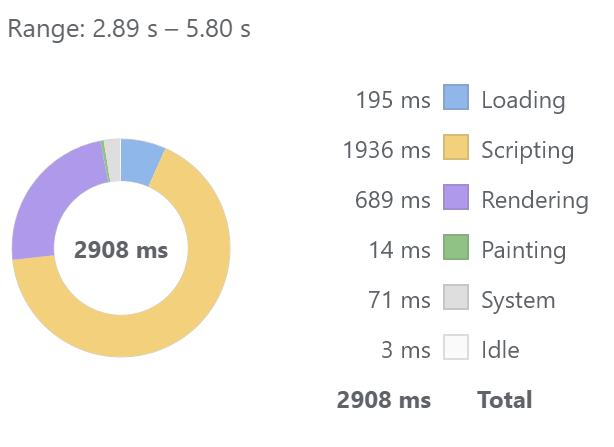Viewport: 614px width, 447px height.
Task: Click the bold Total label
Action: (505, 400)
